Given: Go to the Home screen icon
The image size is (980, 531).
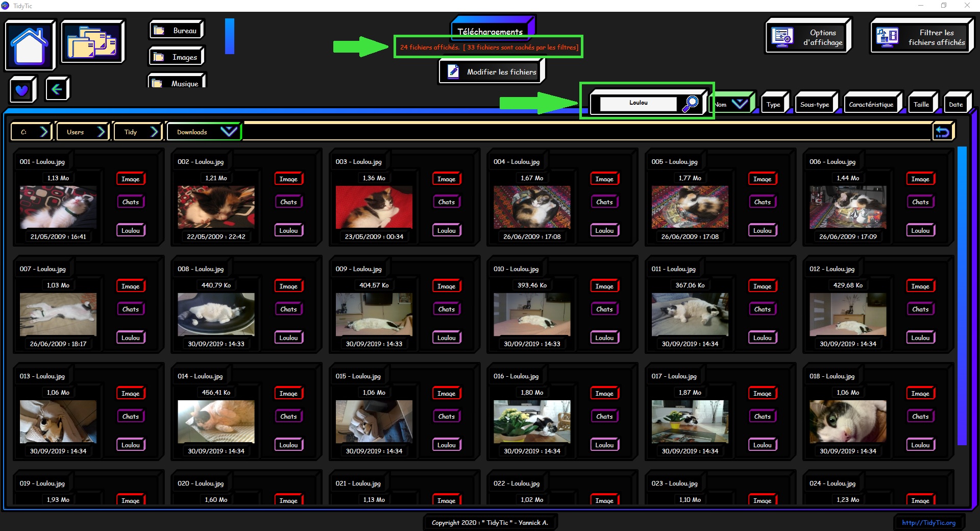Looking at the screenshot, I should (x=30, y=45).
